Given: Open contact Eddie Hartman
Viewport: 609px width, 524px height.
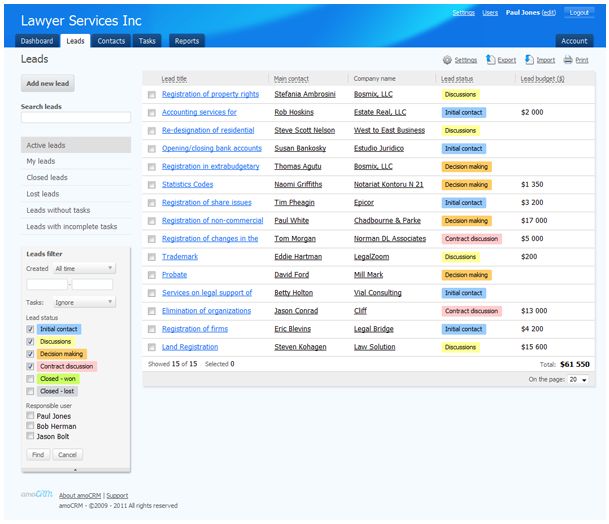Looking at the screenshot, I should click(x=298, y=257).
